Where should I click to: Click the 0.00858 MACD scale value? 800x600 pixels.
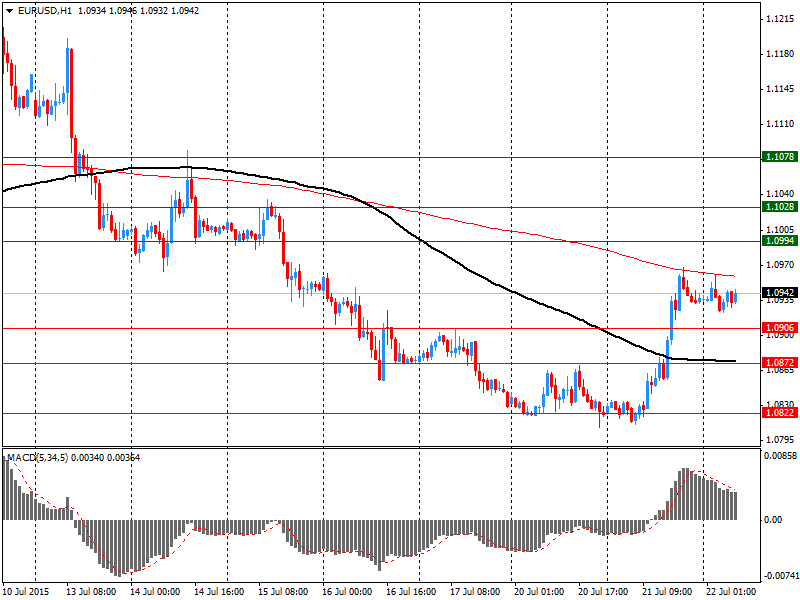point(780,456)
